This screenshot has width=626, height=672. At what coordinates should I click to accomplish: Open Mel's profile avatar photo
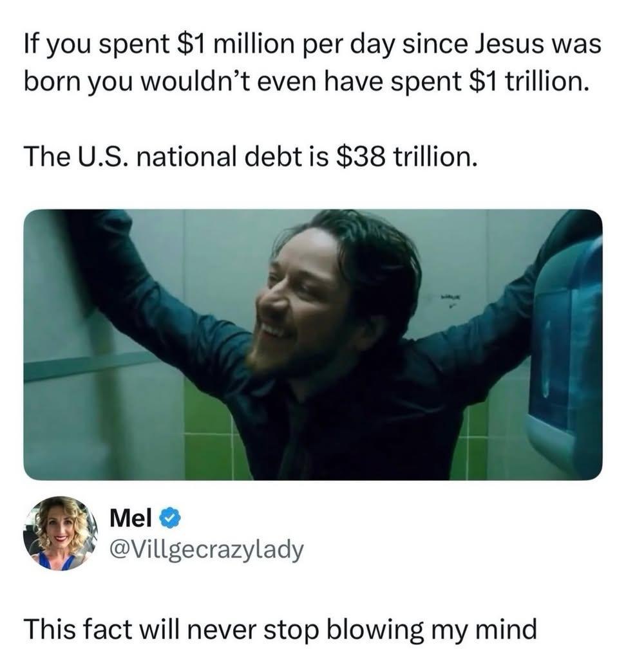(61, 534)
